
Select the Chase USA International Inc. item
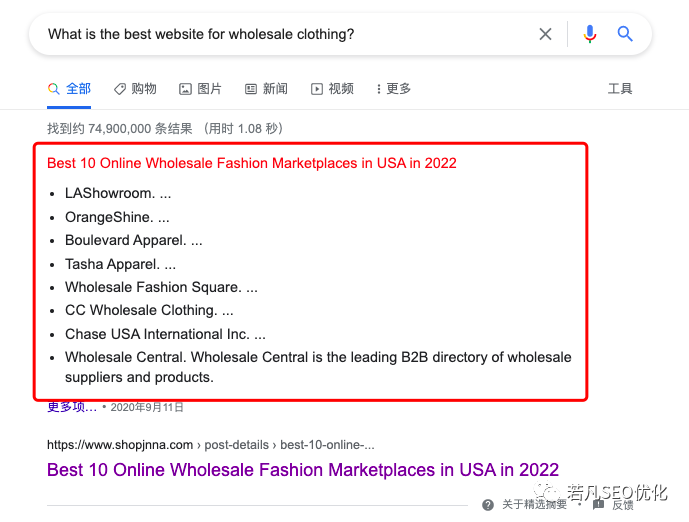[165, 334]
